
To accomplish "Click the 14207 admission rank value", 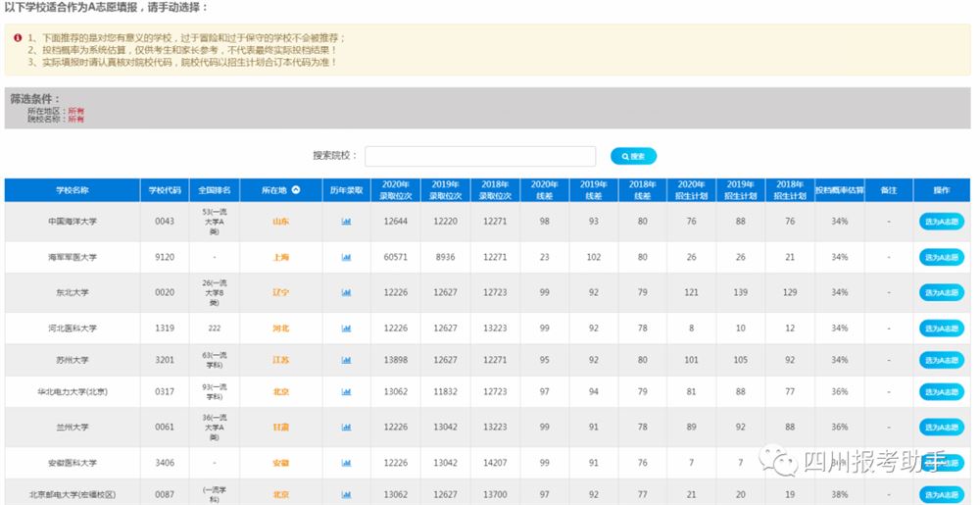I will 496,463.
